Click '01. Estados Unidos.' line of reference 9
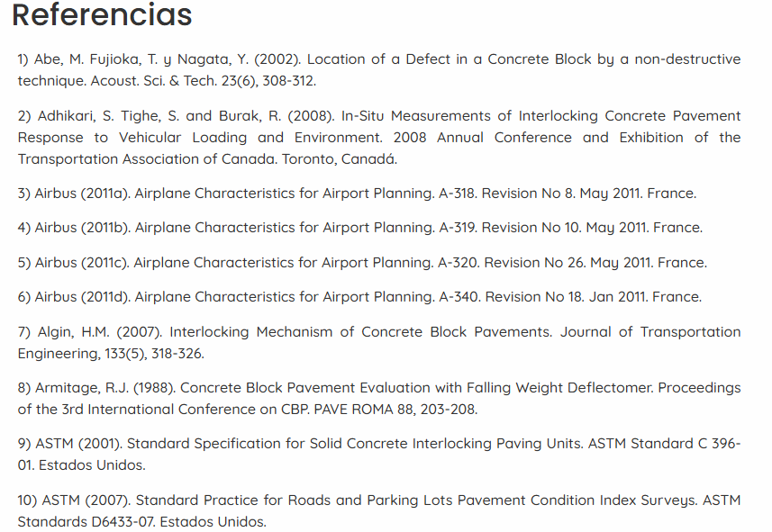The height and width of the screenshot is (532, 772). (82, 465)
